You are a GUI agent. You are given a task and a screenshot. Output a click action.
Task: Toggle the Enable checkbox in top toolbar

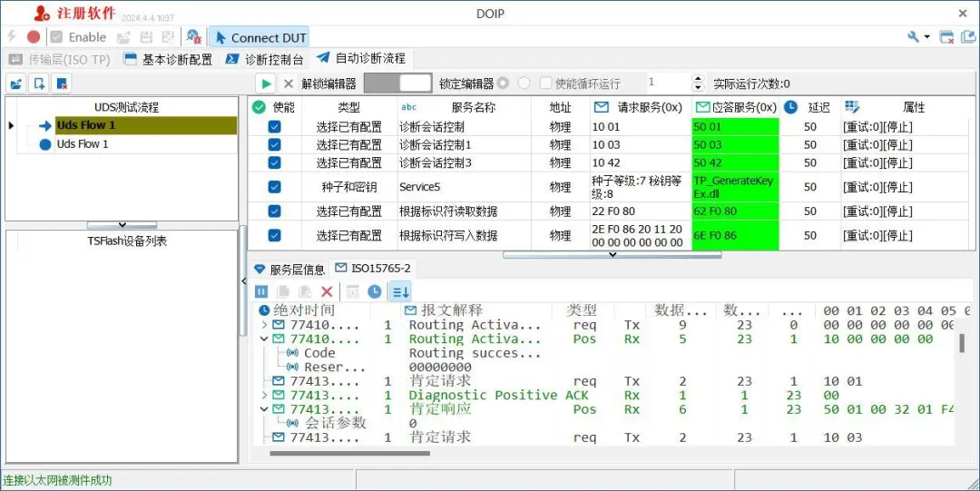[56, 37]
